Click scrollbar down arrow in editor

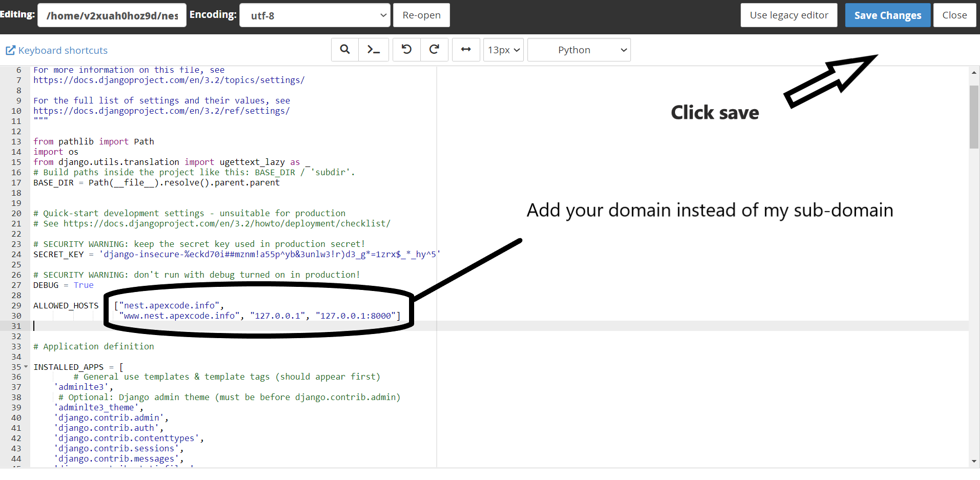click(974, 461)
